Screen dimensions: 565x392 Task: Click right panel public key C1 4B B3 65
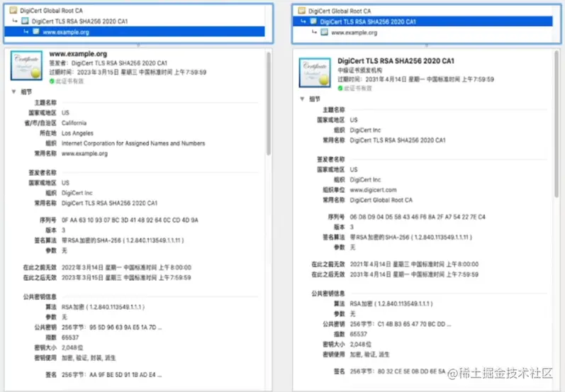click(x=401, y=324)
